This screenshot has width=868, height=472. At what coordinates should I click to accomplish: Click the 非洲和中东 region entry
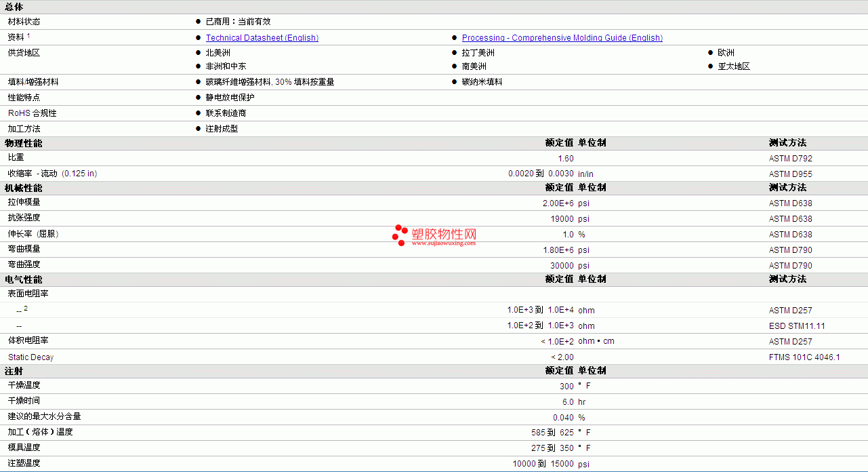pyautogui.click(x=226, y=66)
